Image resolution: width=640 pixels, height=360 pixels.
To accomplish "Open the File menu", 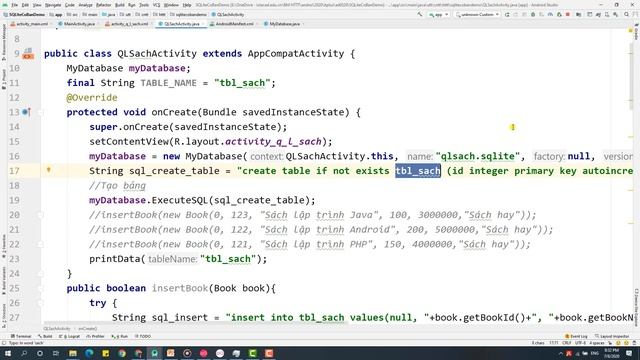I will (14, 5).
